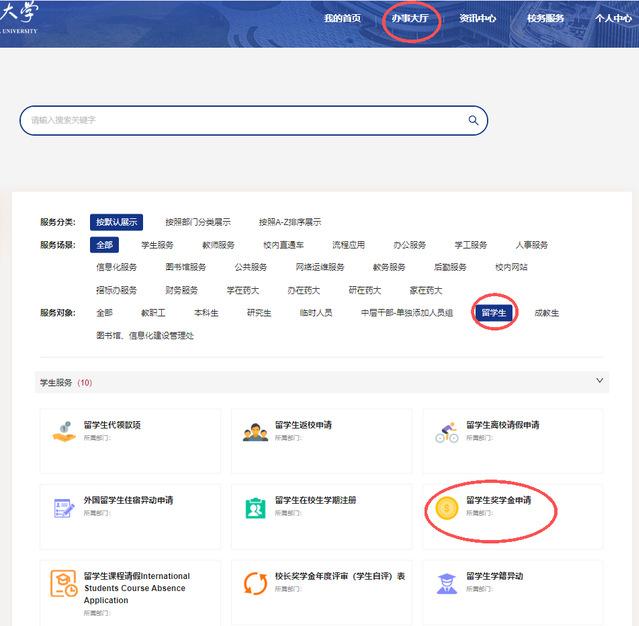Screen dimensions: 639x626
Task: Open the 办事大厅 navigation tab
Action: [x=410, y=19]
